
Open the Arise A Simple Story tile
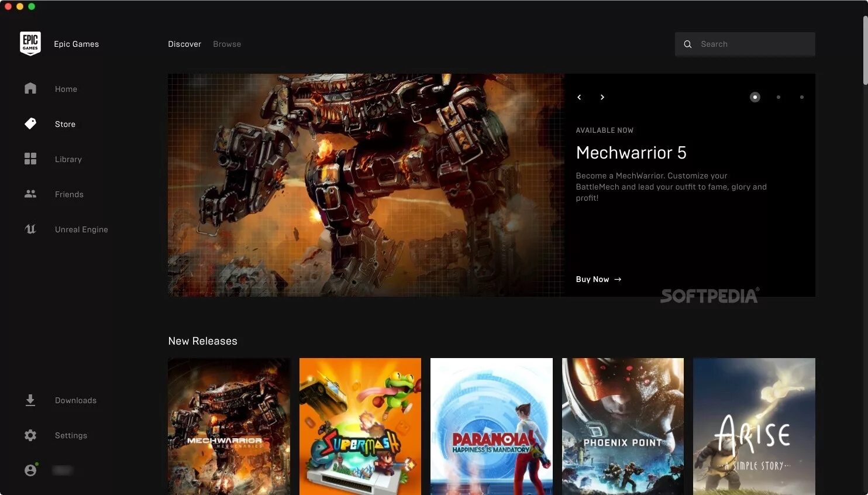[754, 427]
